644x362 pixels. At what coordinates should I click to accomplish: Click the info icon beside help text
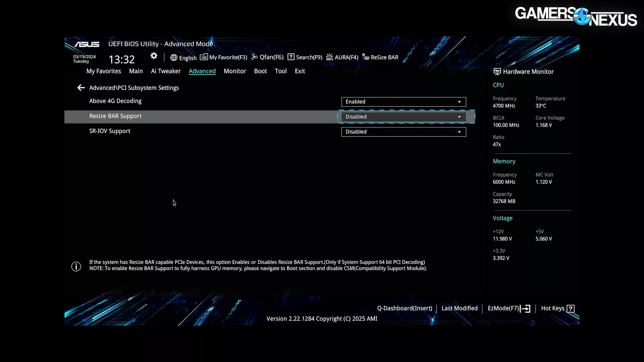[x=76, y=266]
